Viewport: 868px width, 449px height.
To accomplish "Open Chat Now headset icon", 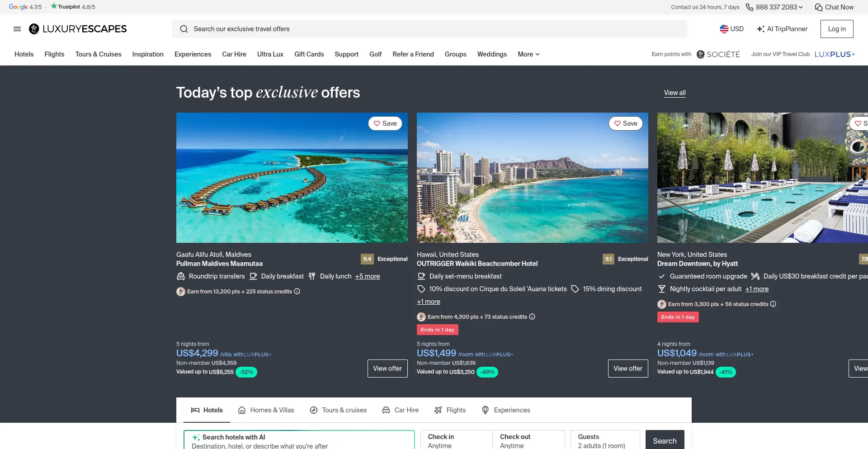I will (818, 7).
